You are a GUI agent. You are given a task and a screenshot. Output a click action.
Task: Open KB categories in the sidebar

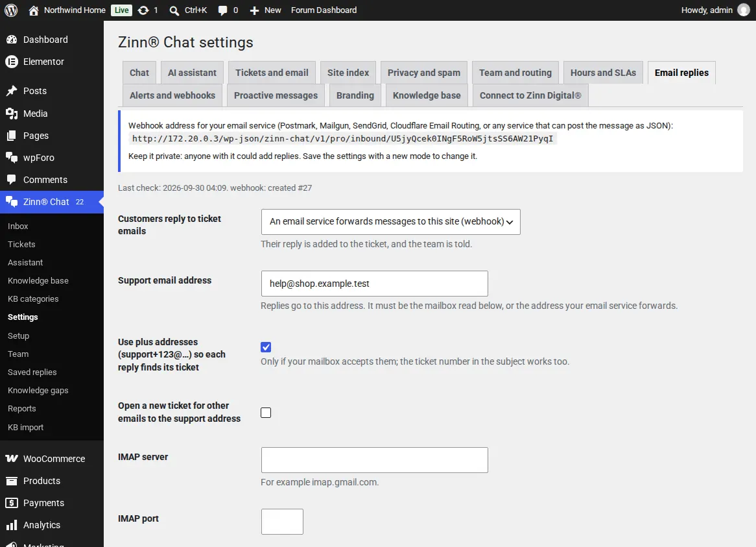click(x=33, y=299)
